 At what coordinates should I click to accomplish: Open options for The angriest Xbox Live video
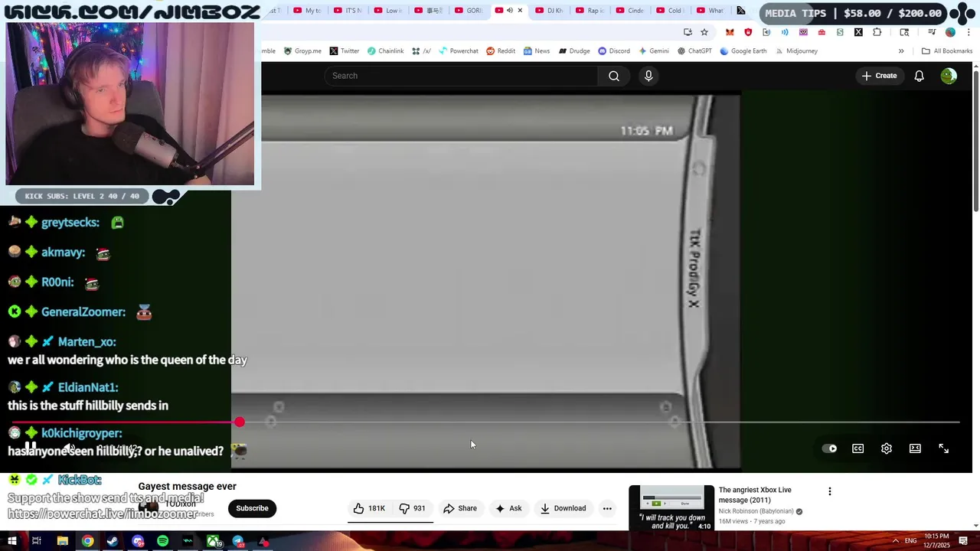(x=829, y=491)
